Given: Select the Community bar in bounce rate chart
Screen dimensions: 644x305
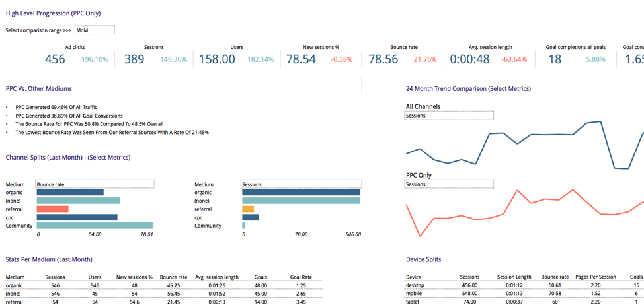Looking at the screenshot, I should [95, 226].
